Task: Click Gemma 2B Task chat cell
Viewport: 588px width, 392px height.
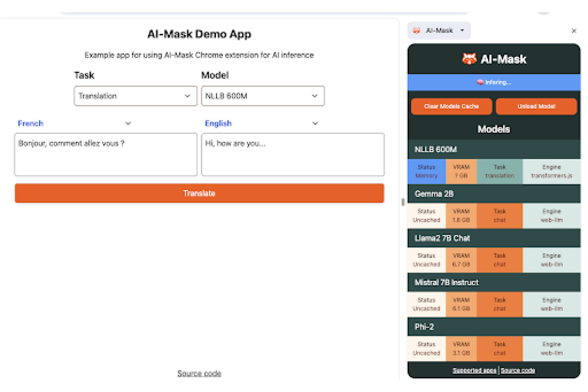Action: [500, 216]
